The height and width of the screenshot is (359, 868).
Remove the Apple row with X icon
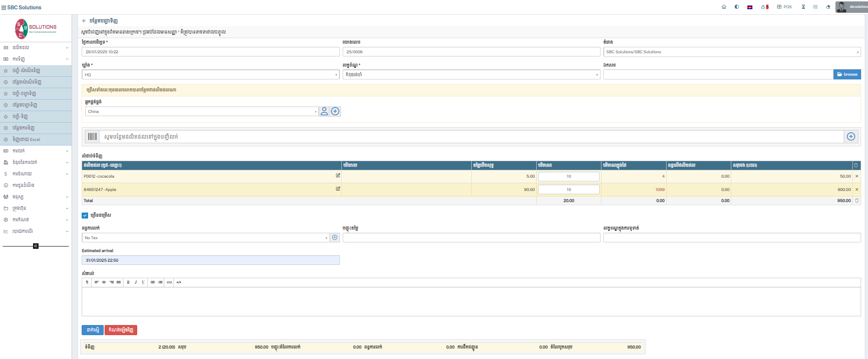tap(857, 190)
